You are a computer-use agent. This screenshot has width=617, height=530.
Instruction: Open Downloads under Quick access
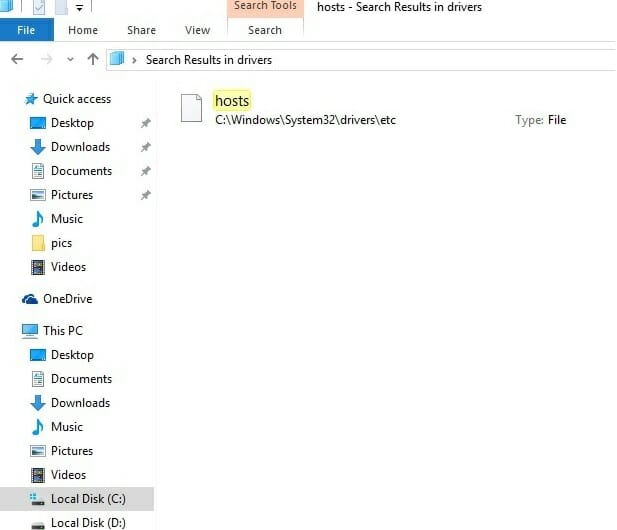point(81,147)
